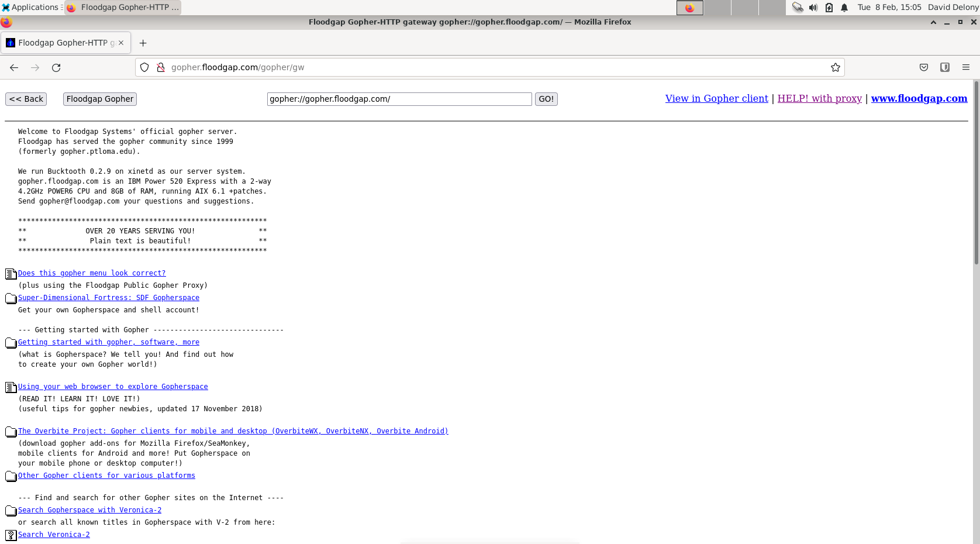
Task: Switch to the Floodgap Gopher-HTTP tab
Action: pyautogui.click(x=64, y=42)
